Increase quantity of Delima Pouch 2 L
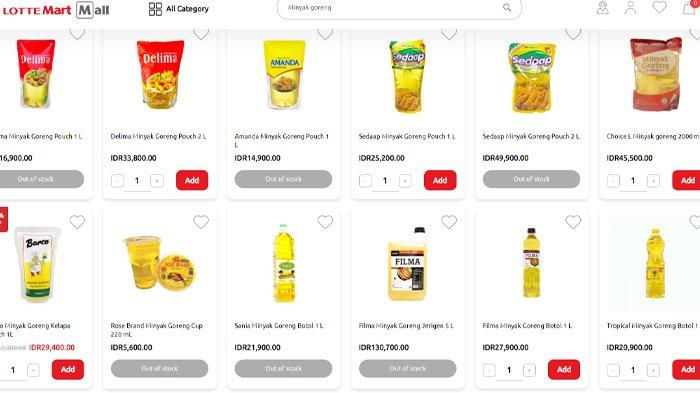Viewport: 700px width, 393px height. tap(157, 181)
